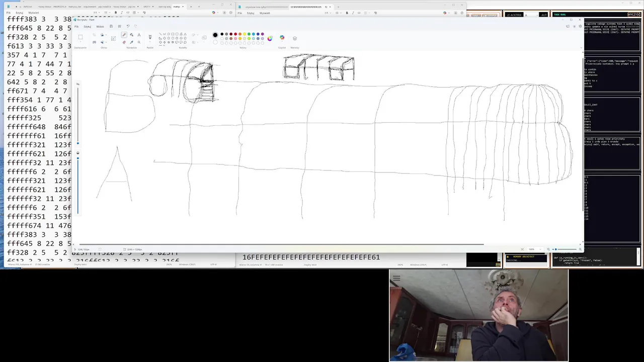
Task: Open Wyświetl menu in left Notepad
Action: tap(33, 13)
